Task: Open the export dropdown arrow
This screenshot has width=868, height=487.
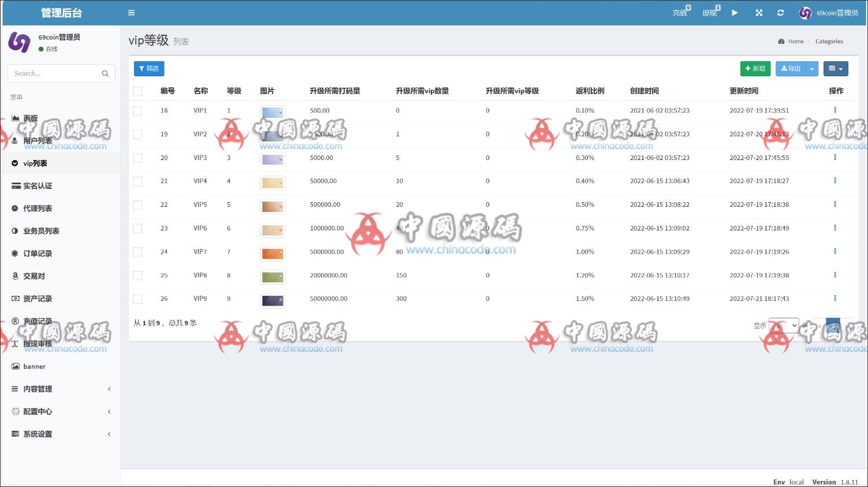Action: (x=812, y=69)
